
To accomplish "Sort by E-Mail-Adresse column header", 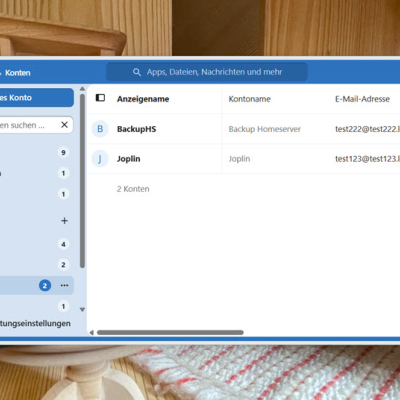I will tap(362, 99).
